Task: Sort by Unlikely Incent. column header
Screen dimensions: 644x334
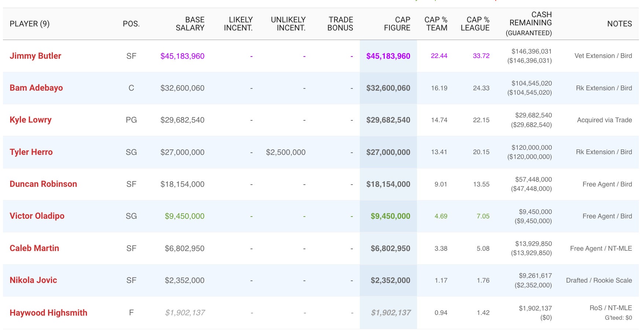Action: pos(288,24)
